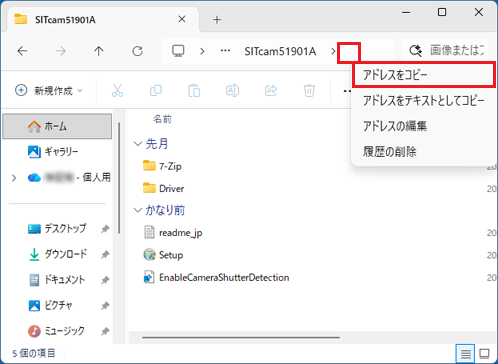Open ドキュメント in quick access
This screenshot has height=364, width=498.
click(57, 280)
